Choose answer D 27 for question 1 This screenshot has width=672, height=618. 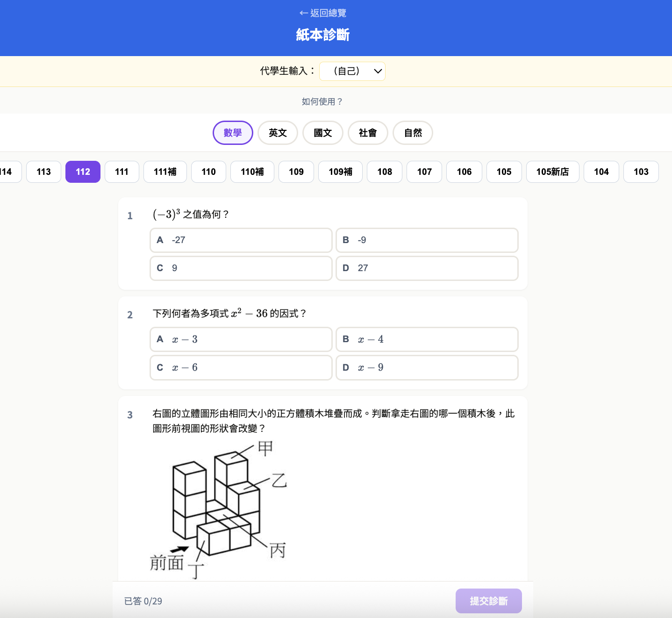coord(427,268)
